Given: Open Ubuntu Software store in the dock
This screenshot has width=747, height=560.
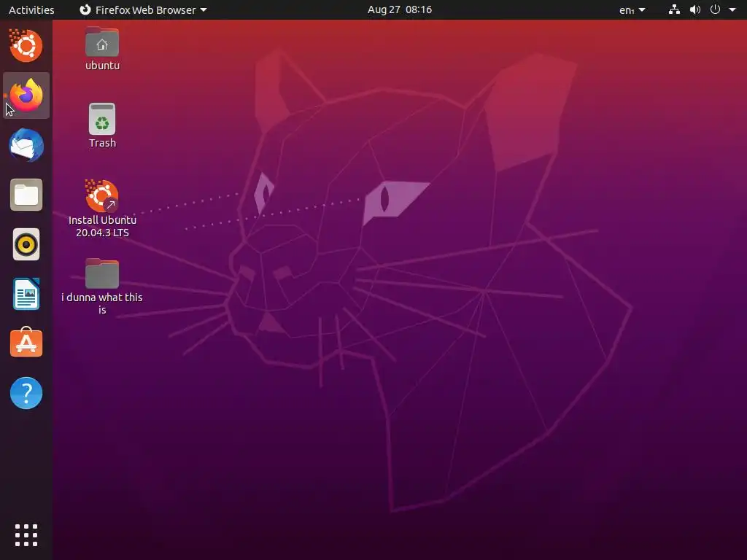Looking at the screenshot, I should click(26, 343).
